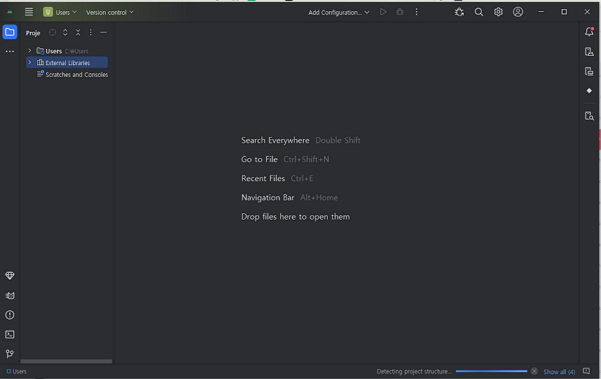Open the Device Explorer icon on right sidebar
This screenshot has width=601, height=379.
pyautogui.click(x=589, y=116)
